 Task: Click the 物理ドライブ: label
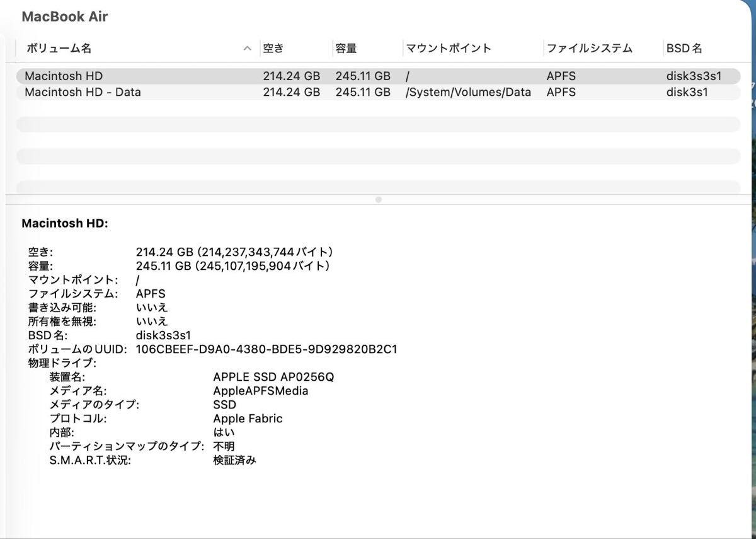[62, 363]
